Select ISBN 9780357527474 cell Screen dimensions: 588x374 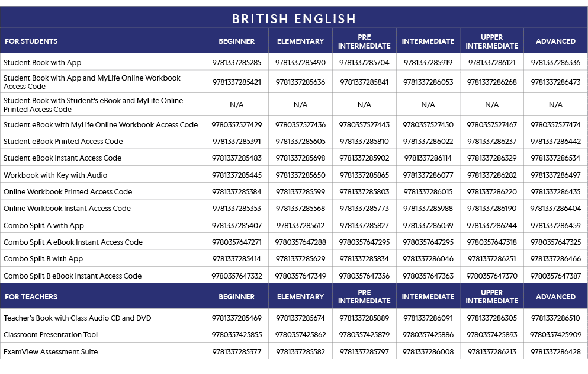click(555, 125)
